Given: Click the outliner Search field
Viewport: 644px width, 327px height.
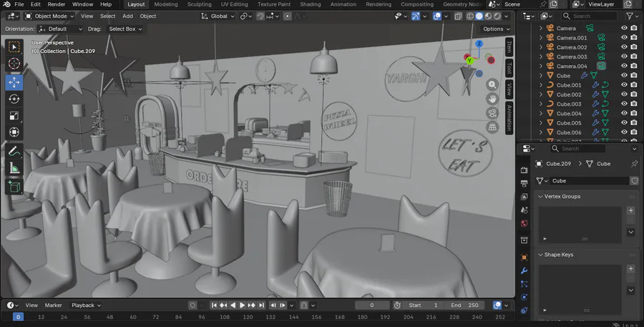Looking at the screenshot, I should (x=589, y=16).
